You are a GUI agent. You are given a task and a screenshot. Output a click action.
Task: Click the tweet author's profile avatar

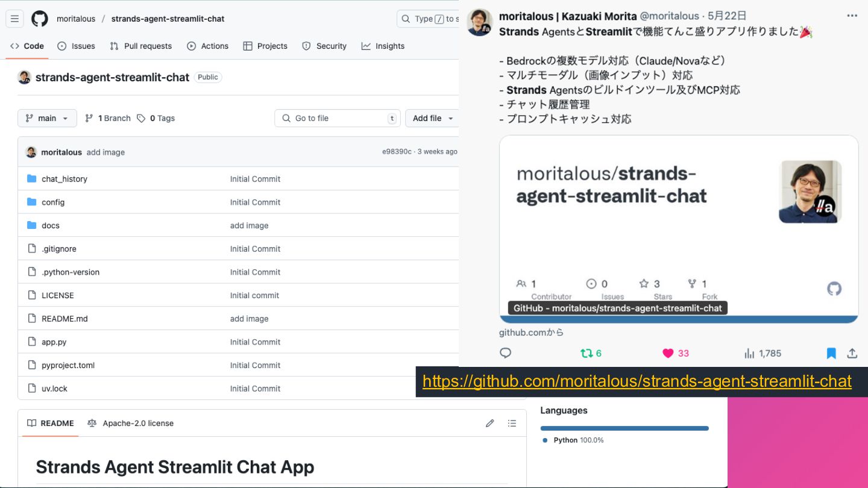(480, 22)
